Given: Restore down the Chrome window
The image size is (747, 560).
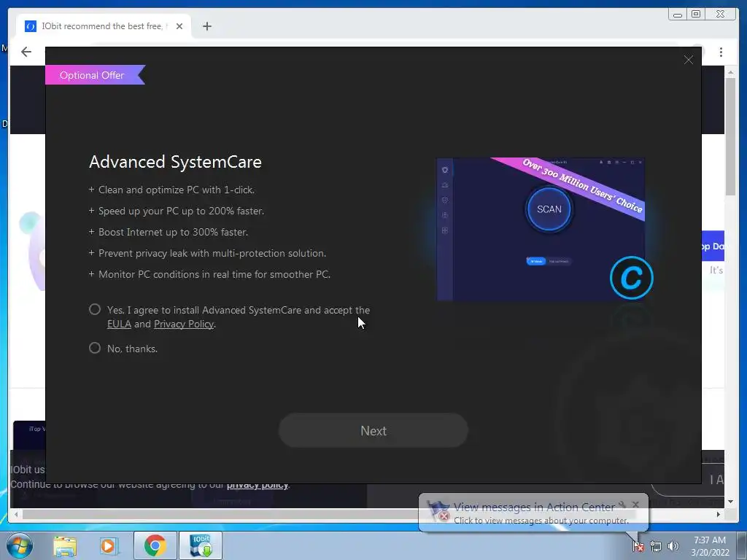Looking at the screenshot, I should pyautogui.click(x=696, y=15).
